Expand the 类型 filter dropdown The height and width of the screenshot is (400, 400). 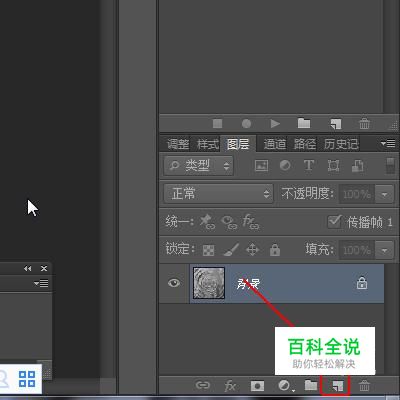pyautogui.click(x=198, y=166)
